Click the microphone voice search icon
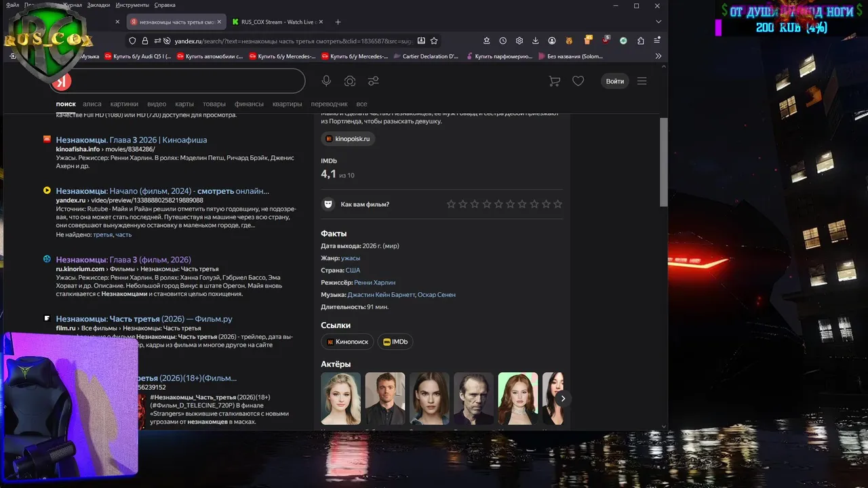Screen dimensions: 868x488 [x=326, y=81]
